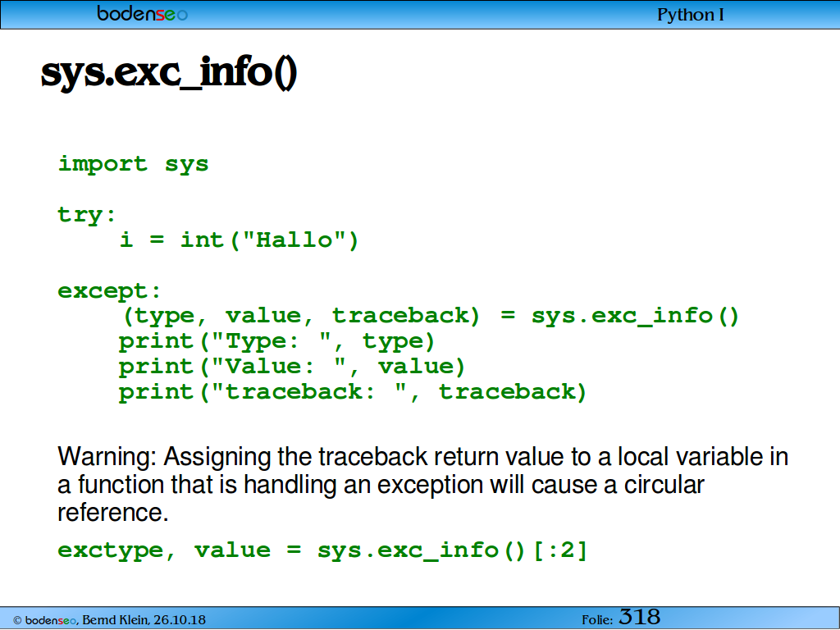Click the slide number '318'
The height and width of the screenshot is (630, 840).
[640, 617]
